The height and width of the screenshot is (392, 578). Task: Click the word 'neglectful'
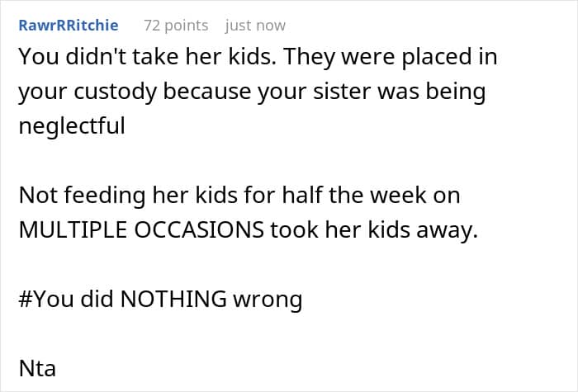click(x=71, y=126)
